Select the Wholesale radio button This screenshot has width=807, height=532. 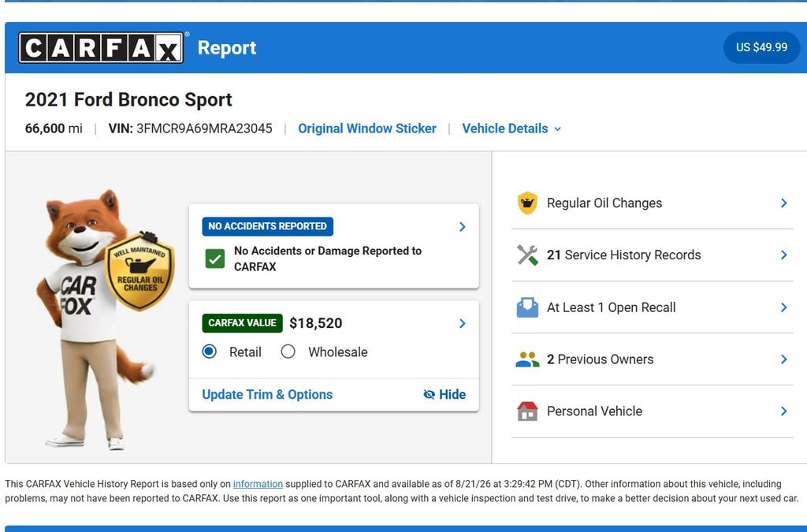tap(288, 352)
